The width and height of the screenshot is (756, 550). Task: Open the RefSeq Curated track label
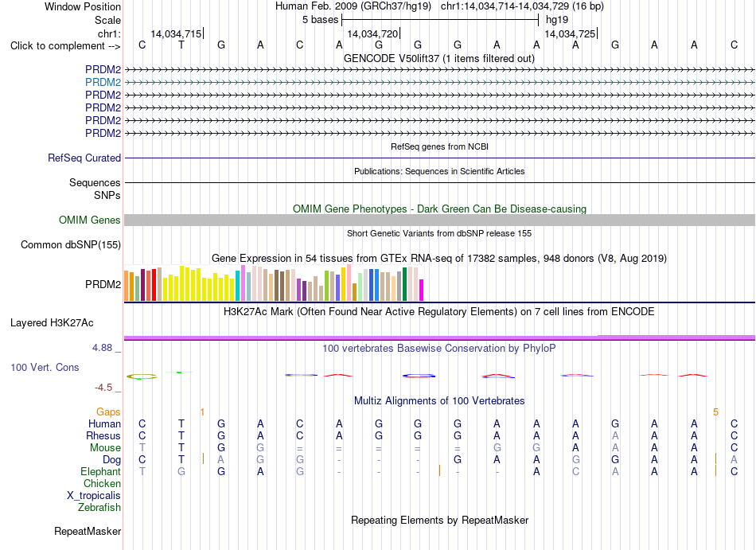(84, 158)
